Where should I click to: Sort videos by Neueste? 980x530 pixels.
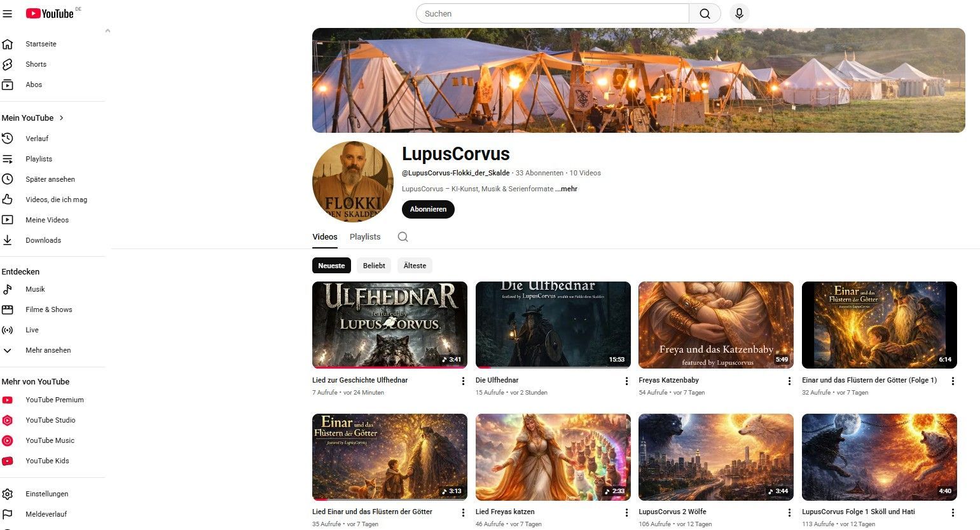pyautogui.click(x=331, y=266)
